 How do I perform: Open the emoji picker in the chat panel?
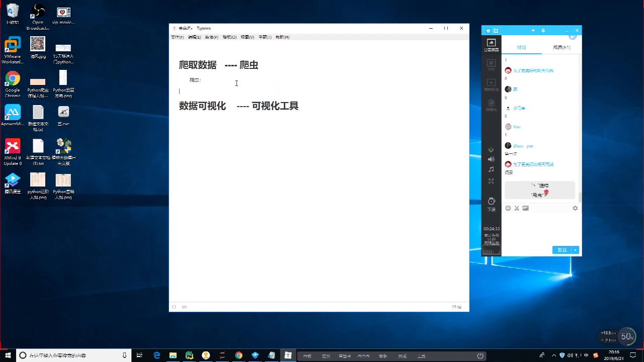coord(508,208)
